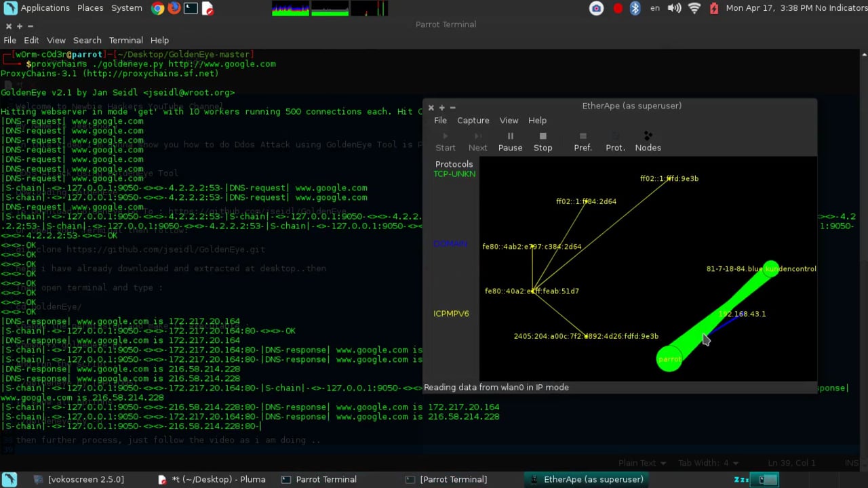Image resolution: width=868 pixels, height=488 pixels.
Task: Select the 192.168.43.1 node
Action: pos(743,314)
